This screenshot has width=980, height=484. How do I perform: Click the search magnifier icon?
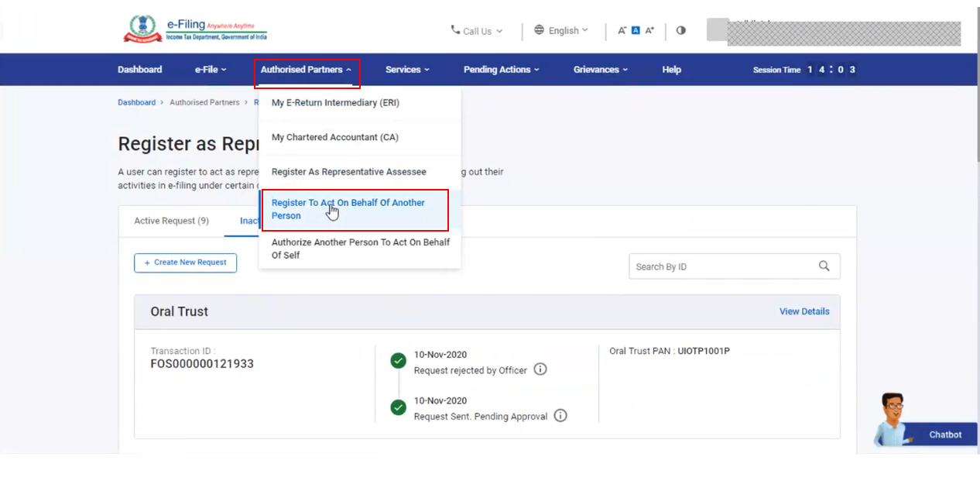point(824,266)
